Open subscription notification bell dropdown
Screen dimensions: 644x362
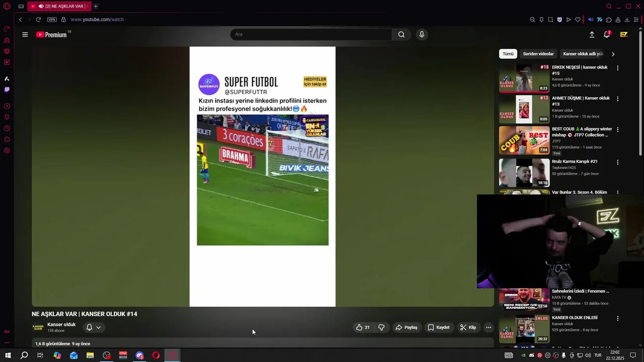tap(94, 327)
